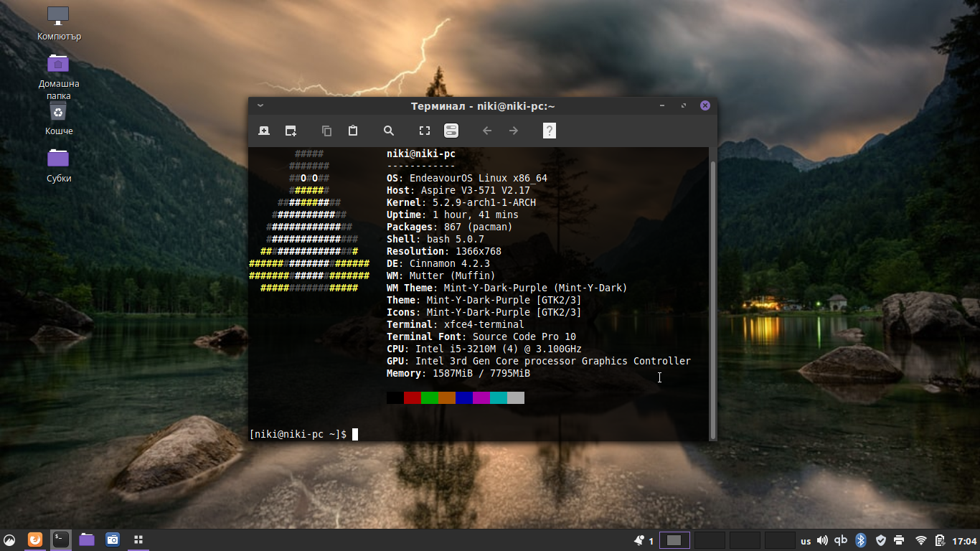This screenshot has height=551, width=980.
Task: Open the terminal Search magnifier tool
Action: click(389, 131)
